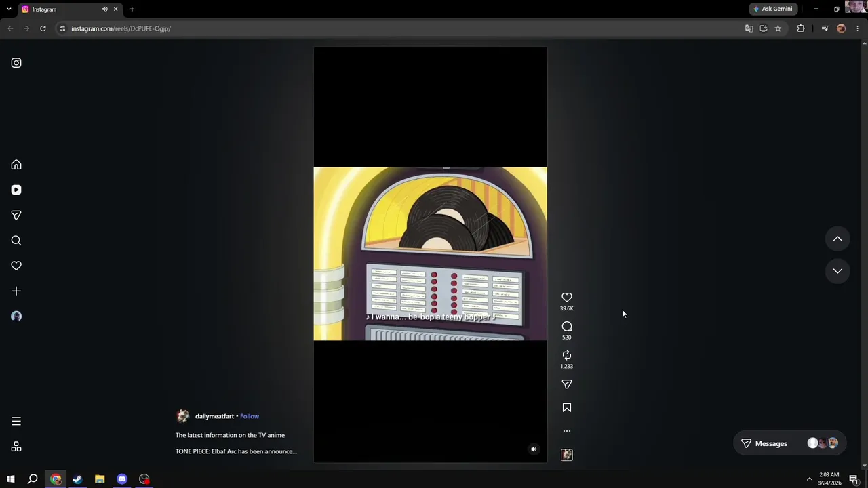Open a new browser tab
868x488 pixels.
(x=132, y=9)
